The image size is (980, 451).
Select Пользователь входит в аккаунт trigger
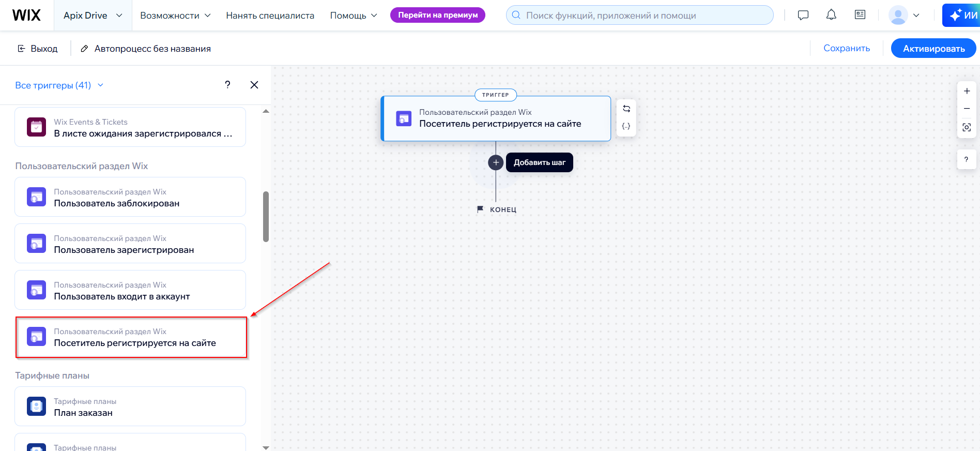[x=130, y=290]
